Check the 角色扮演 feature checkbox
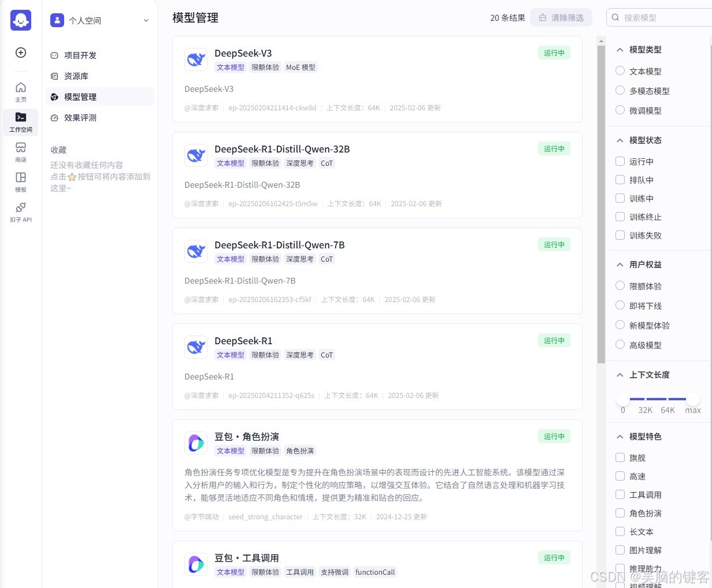712x588 pixels. click(620, 513)
